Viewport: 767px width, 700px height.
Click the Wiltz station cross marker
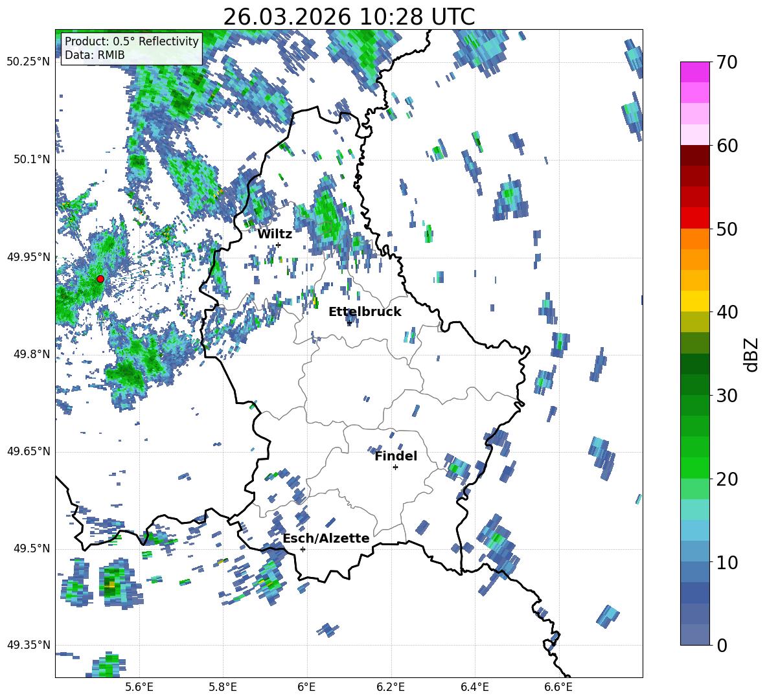(x=279, y=245)
